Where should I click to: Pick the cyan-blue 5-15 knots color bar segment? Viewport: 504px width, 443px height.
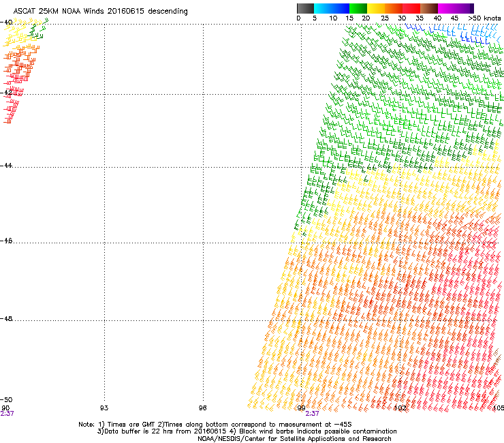pyautogui.click(x=332, y=8)
